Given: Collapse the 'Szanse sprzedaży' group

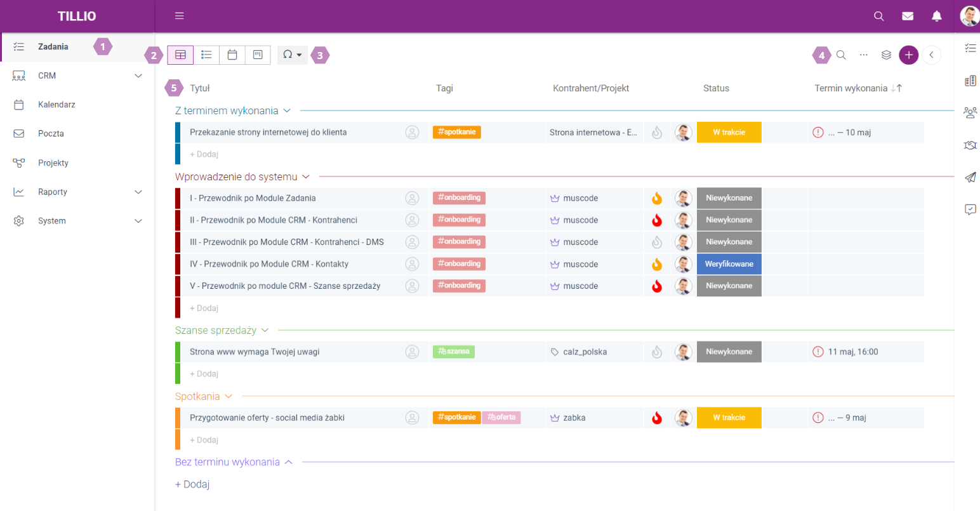Looking at the screenshot, I should 265,330.
